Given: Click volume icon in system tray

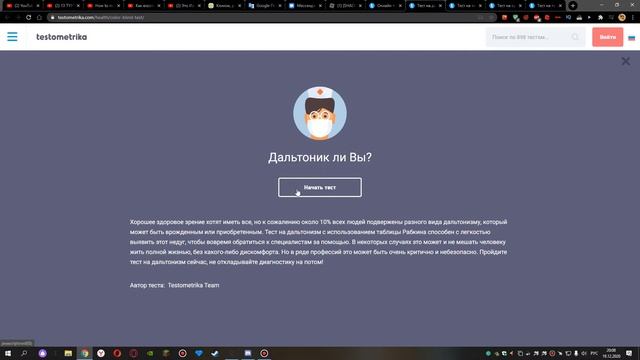Looking at the screenshot, I should pos(584,353).
